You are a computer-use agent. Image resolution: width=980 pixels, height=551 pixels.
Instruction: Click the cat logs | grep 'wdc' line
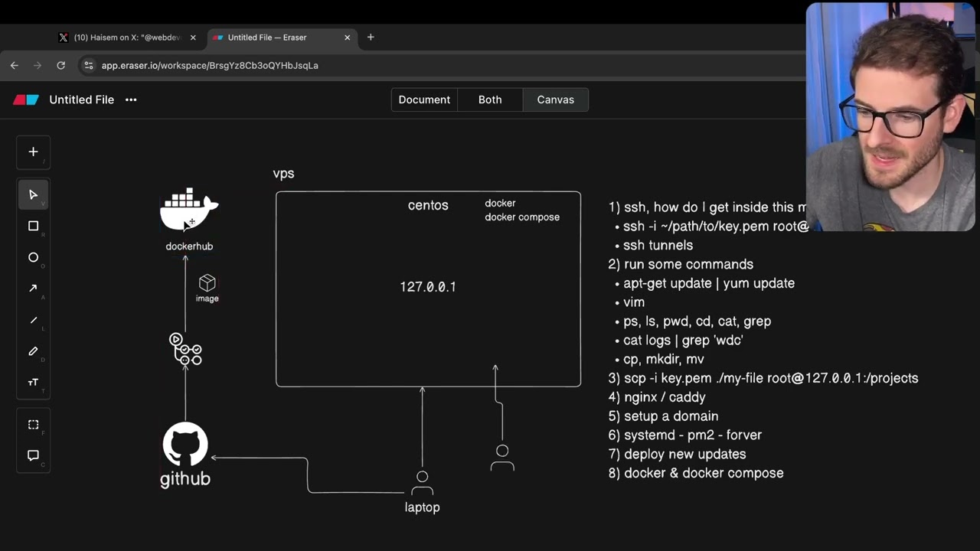[683, 340]
